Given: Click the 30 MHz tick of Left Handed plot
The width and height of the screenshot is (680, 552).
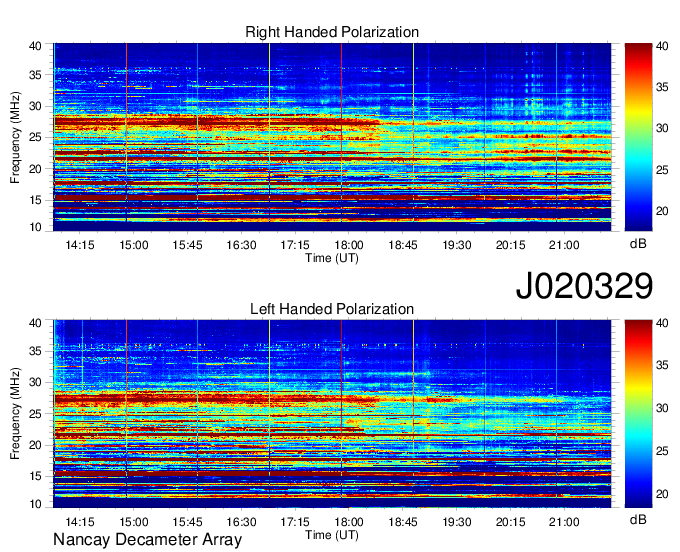Looking at the screenshot, I should pos(35,382).
